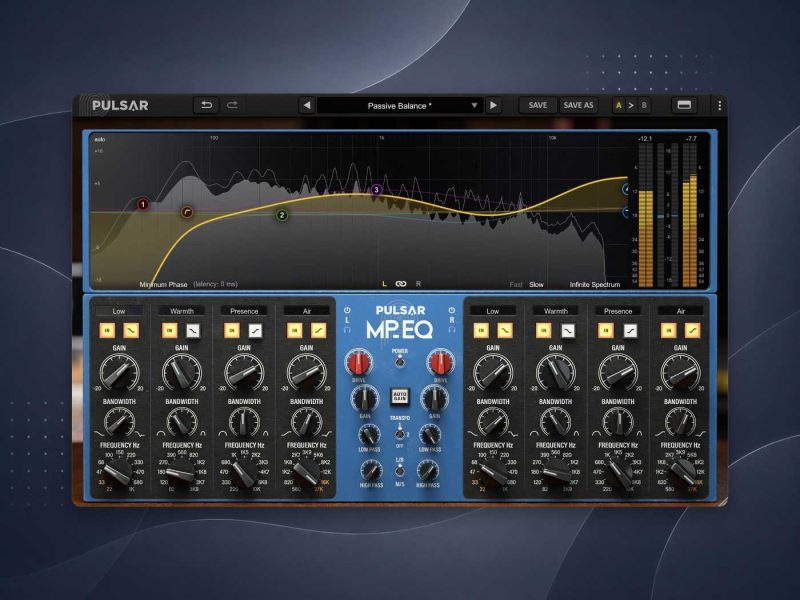Switch left Air band shelf shape button
This screenshot has width=800, height=600.
point(318,330)
